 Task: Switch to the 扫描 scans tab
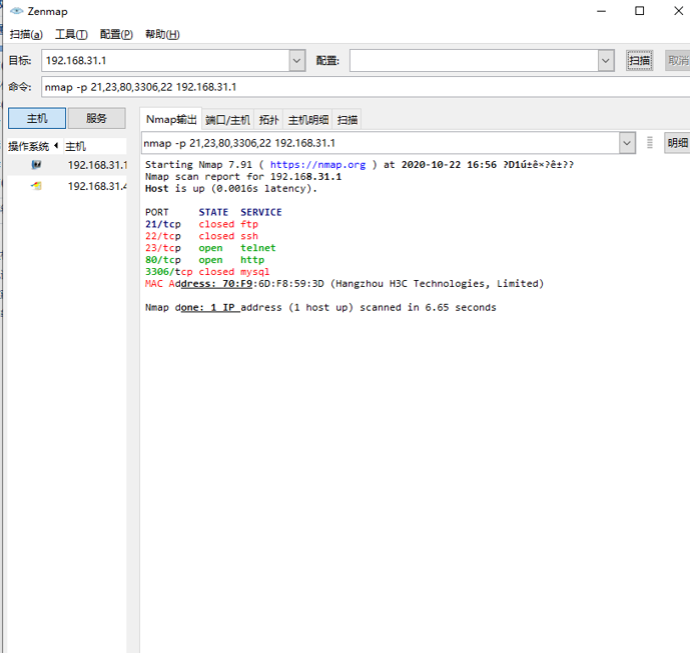click(x=347, y=120)
